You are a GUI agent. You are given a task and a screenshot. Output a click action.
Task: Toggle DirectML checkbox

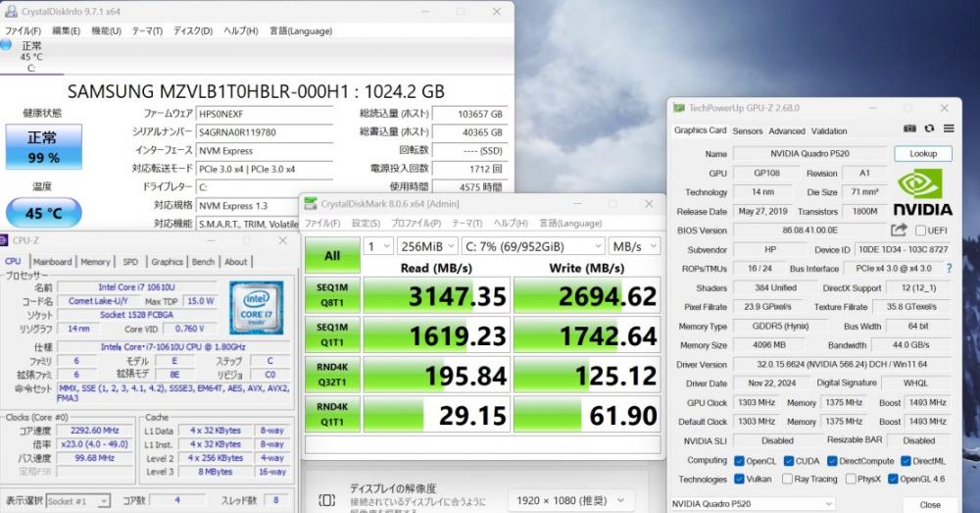tap(906, 461)
